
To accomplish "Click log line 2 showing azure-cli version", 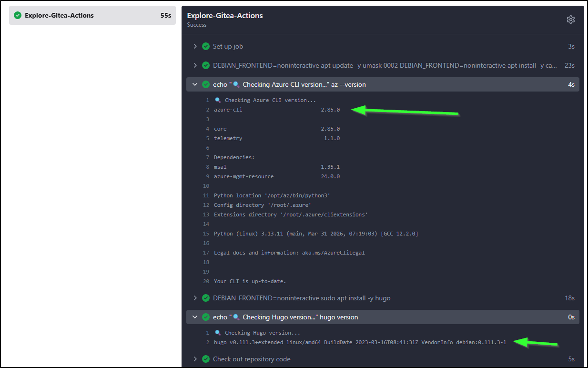I will pyautogui.click(x=276, y=110).
